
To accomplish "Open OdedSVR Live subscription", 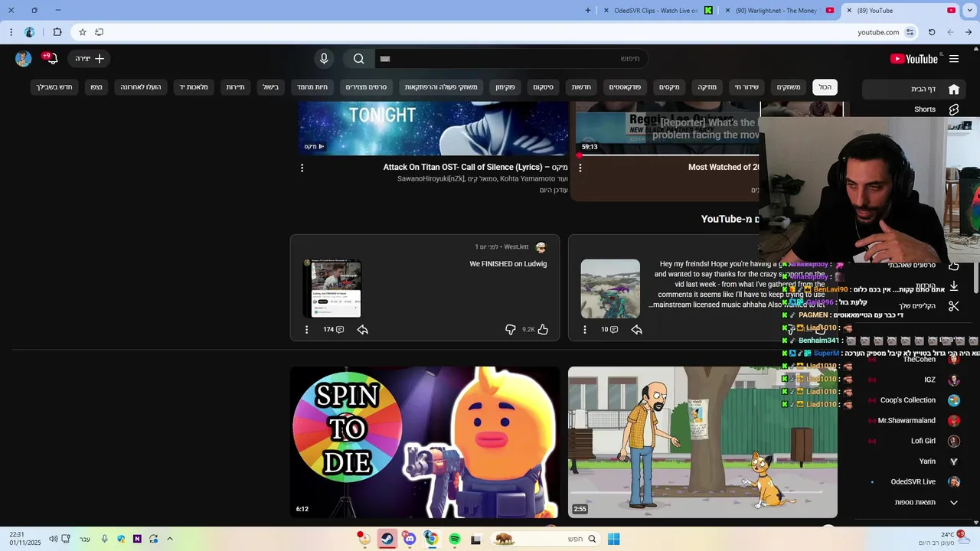I will coord(915,482).
